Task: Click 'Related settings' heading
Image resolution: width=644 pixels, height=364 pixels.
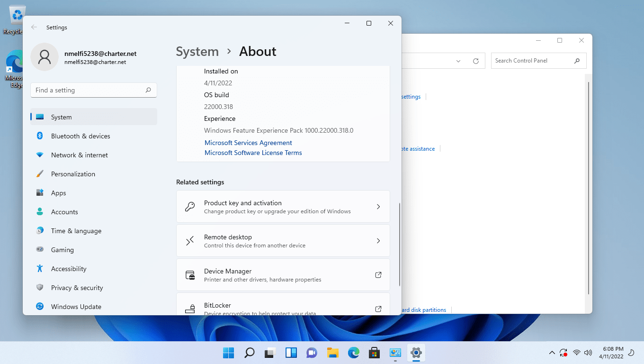Action: click(x=200, y=182)
